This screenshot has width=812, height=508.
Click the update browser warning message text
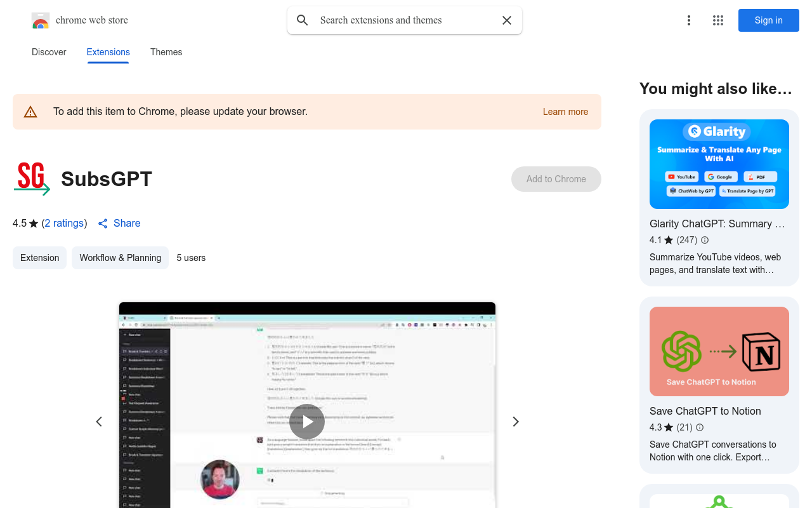(x=180, y=112)
